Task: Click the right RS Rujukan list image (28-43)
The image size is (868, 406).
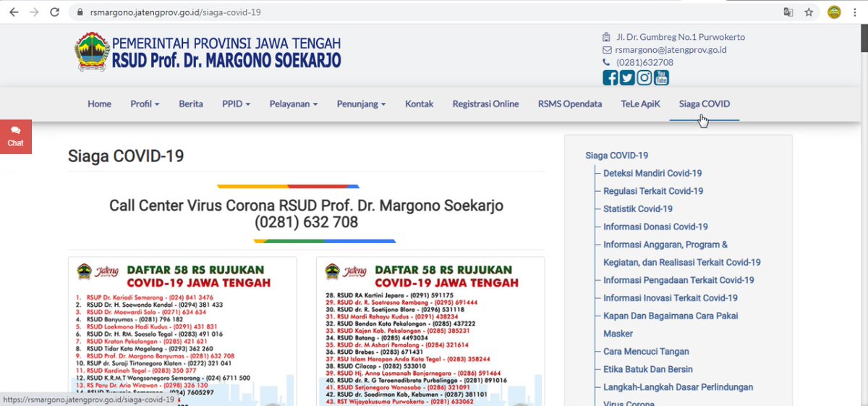Action: pos(430,331)
